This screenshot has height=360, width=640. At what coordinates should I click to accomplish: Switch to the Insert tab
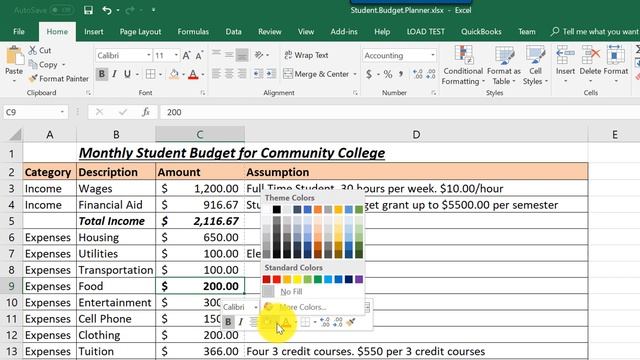pyautogui.click(x=93, y=31)
